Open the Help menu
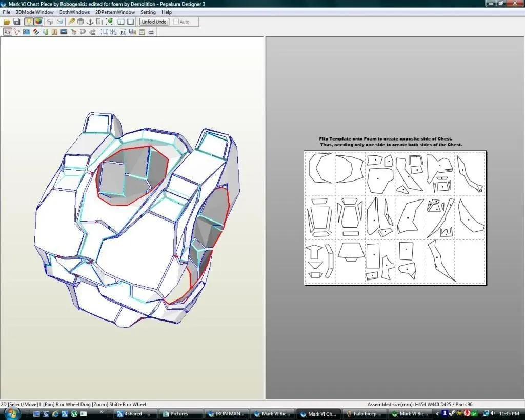The height and width of the screenshot is (420, 525). [x=167, y=12]
